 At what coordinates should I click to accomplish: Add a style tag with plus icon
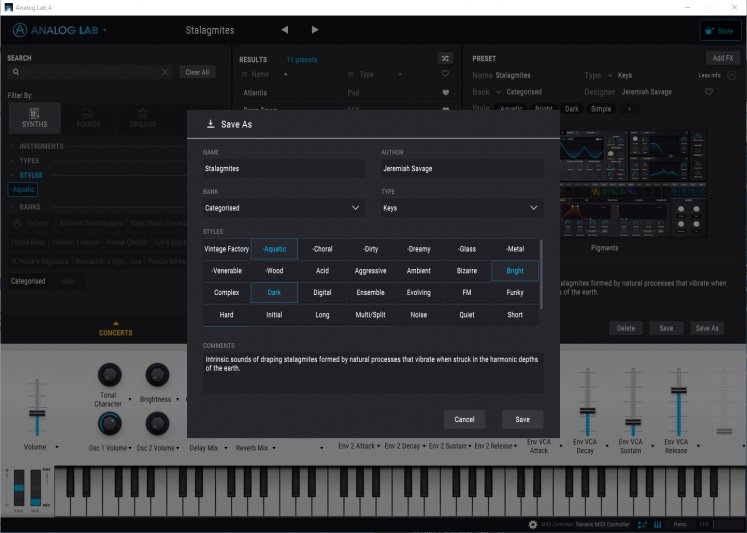(x=629, y=109)
